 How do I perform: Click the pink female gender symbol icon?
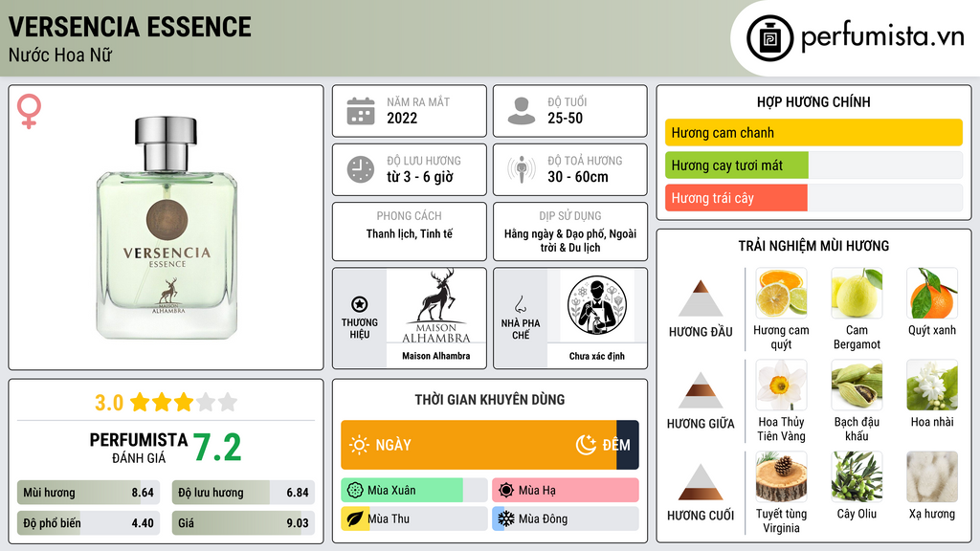(29, 111)
